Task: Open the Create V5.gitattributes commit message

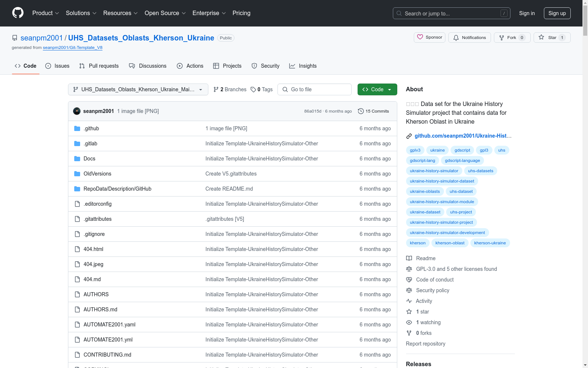Action: pos(231,174)
